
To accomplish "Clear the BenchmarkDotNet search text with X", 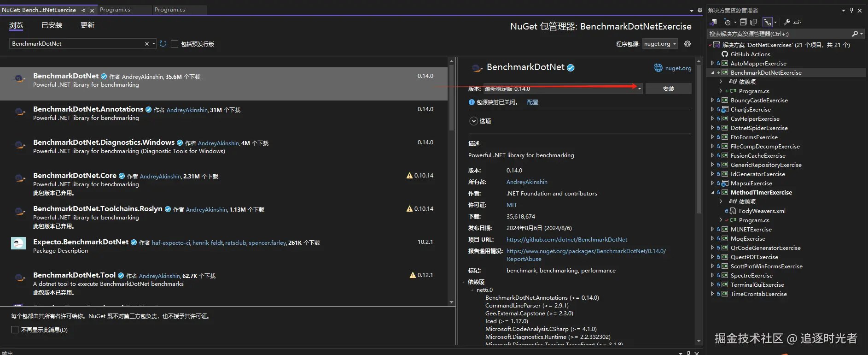I will 147,44.
